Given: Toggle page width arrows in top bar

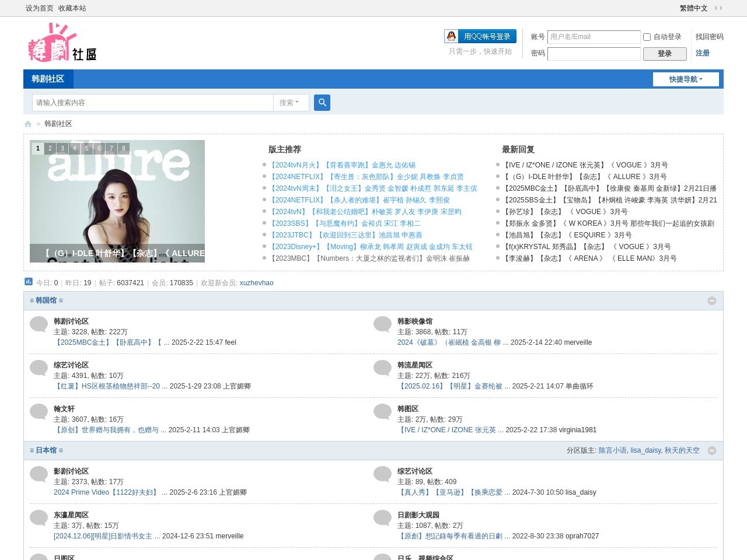Looking at the screenshot, I should point(718,8).
